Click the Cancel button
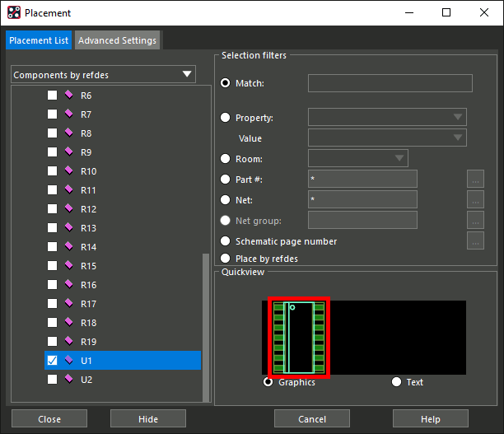This screenshot has height=434, width=504. point(312,418)
